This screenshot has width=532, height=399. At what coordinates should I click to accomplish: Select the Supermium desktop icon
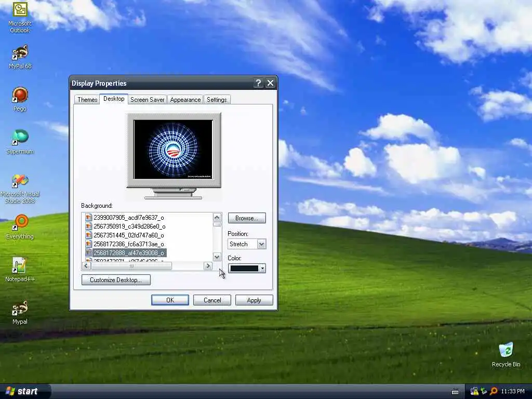coord(20,142)
